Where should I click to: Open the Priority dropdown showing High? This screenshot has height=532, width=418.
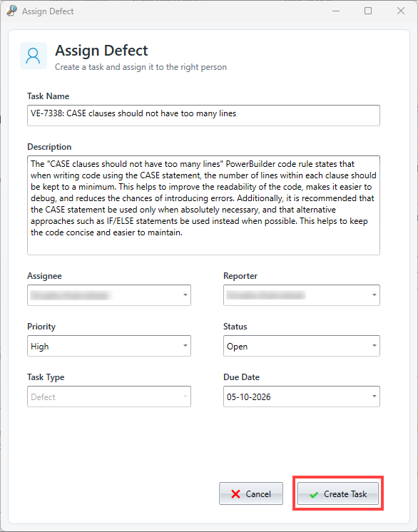pos(109,346)
